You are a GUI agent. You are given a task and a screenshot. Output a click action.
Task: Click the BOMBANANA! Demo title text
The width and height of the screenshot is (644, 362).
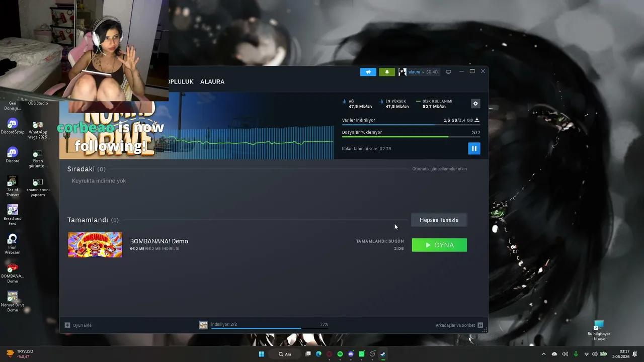(159, 241)
